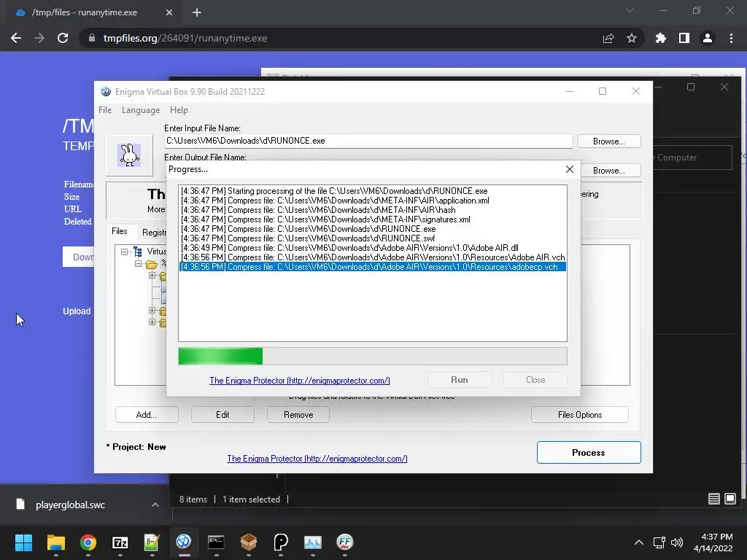Open FFDec app from taskbar

point(345,542)
